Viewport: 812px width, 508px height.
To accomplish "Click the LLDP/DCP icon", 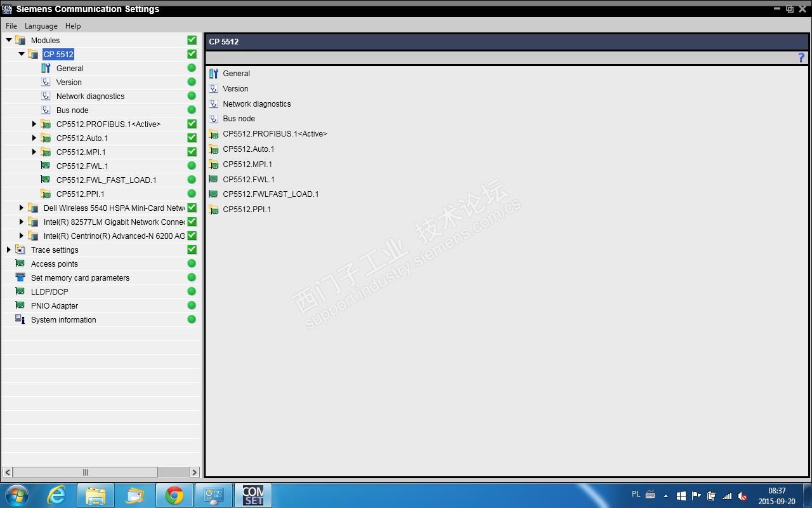I will pyautogui.click(x=20, y=291).
